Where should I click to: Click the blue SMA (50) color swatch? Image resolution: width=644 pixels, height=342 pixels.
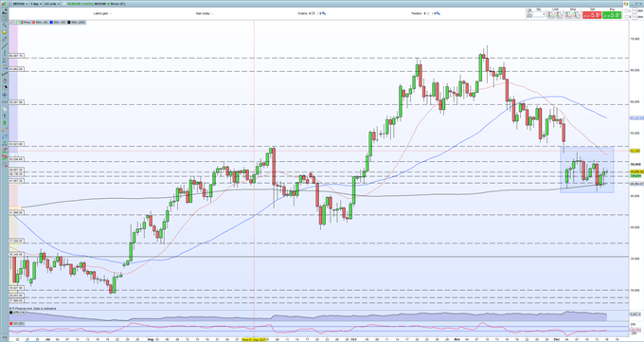[51, 22]
